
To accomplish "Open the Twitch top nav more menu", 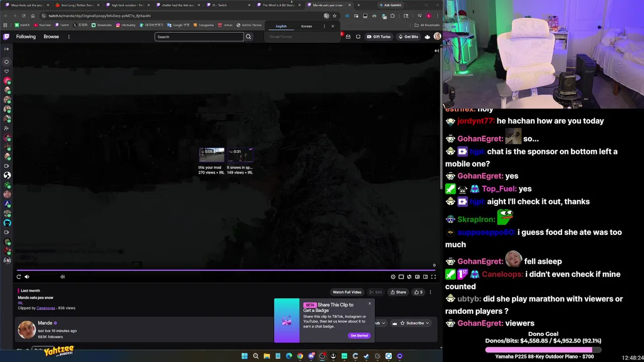I will 69,37.
